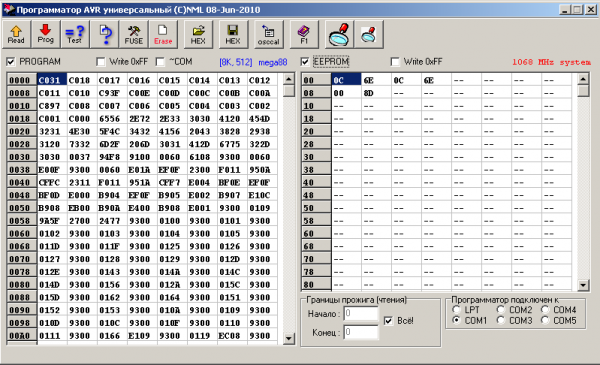Viewport: 600px width, 365px height.
Task: Select program cell 9A5F
Action: (x=52, y=221)
